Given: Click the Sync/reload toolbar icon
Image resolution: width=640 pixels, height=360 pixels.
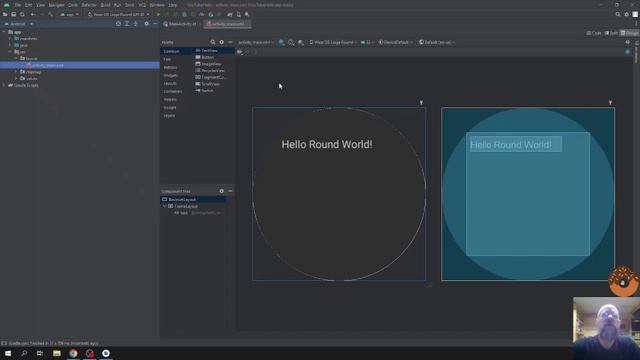Looking at the screenshot, I should pyautogui.click(x=22, y=14).
